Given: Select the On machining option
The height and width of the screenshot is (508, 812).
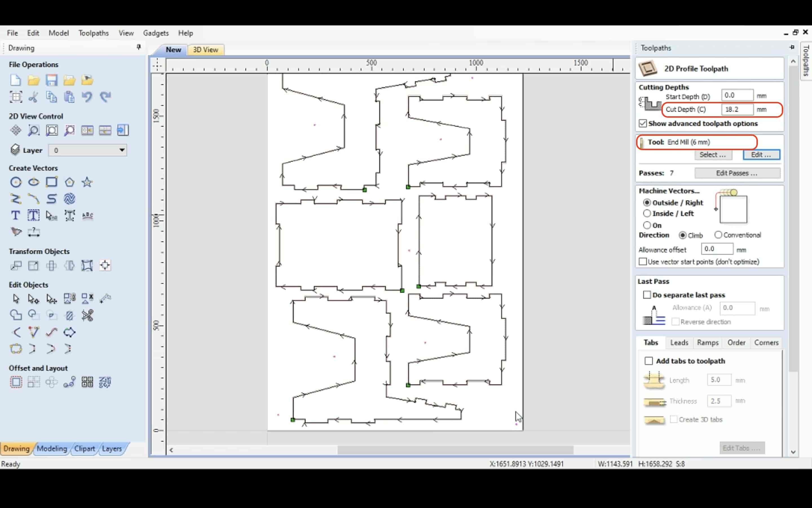Looking at the screenshot, I should pos(647,225).
